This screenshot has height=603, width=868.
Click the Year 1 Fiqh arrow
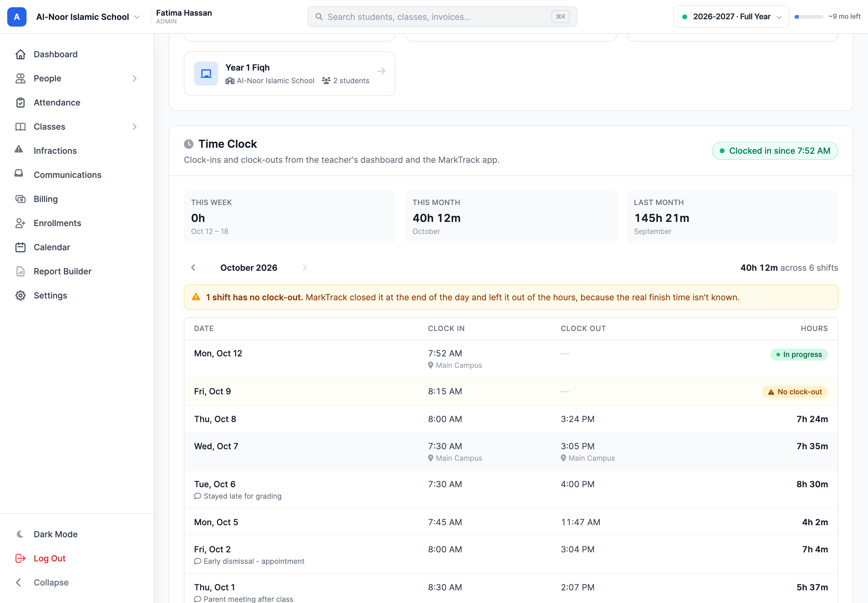[381, 71]
